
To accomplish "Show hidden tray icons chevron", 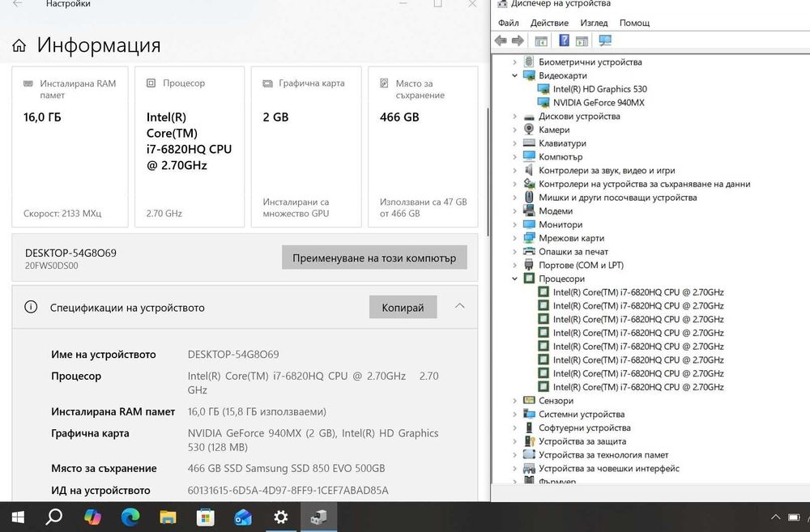I will click(775, 517).
